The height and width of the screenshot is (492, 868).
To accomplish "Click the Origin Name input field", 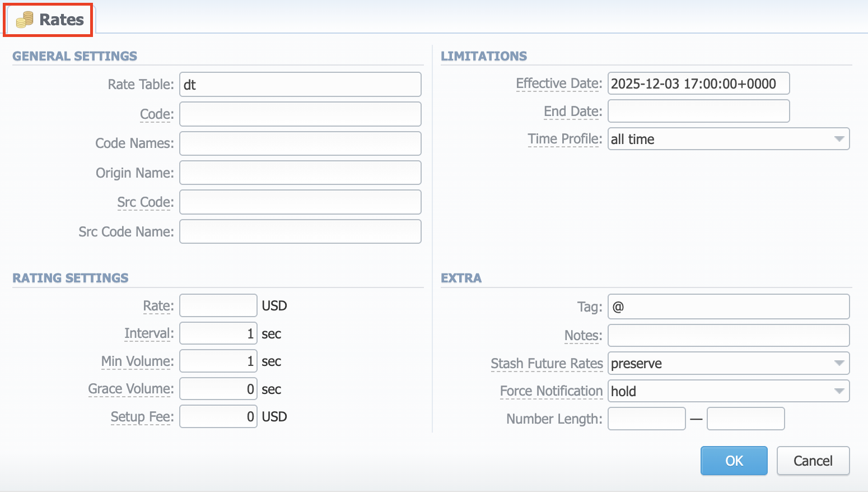I will point(300,173).
